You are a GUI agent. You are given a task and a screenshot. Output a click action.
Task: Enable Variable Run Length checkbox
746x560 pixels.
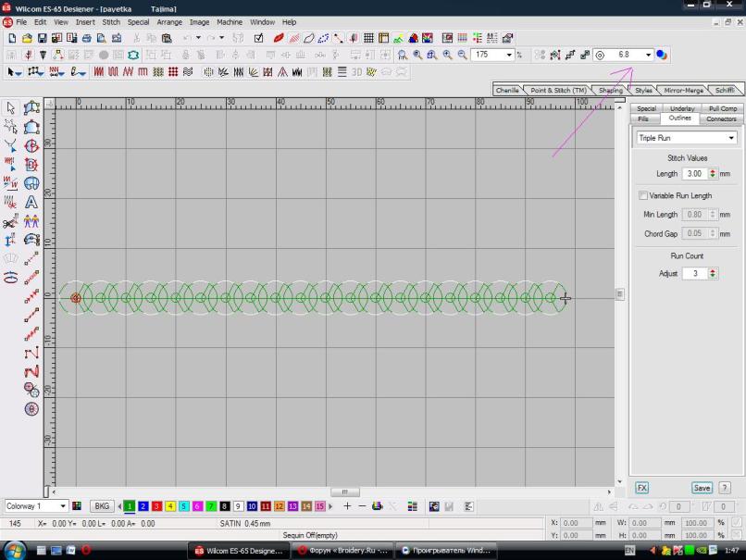tap(643, 195)
